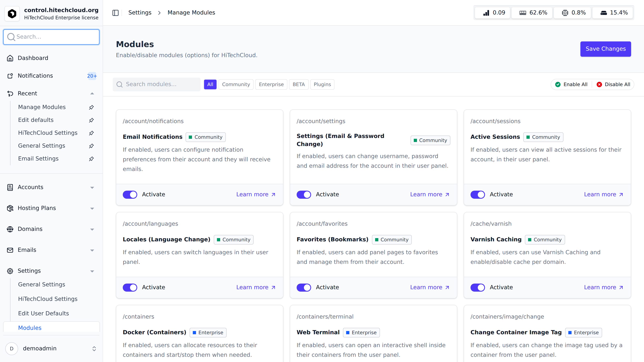This screenshot has width=644, height=362.
Task: Select the All filter tab
Action: pos(210,84)
